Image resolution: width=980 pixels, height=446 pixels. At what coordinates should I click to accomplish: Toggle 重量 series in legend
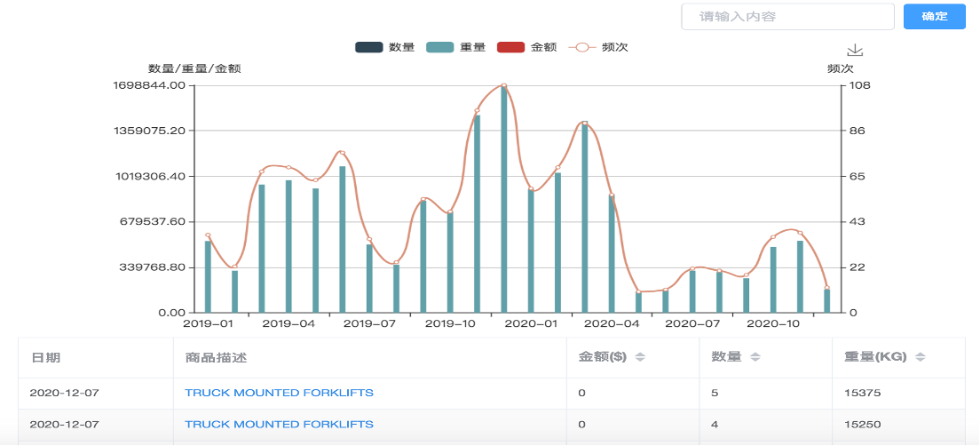click(x=455, y=47)
